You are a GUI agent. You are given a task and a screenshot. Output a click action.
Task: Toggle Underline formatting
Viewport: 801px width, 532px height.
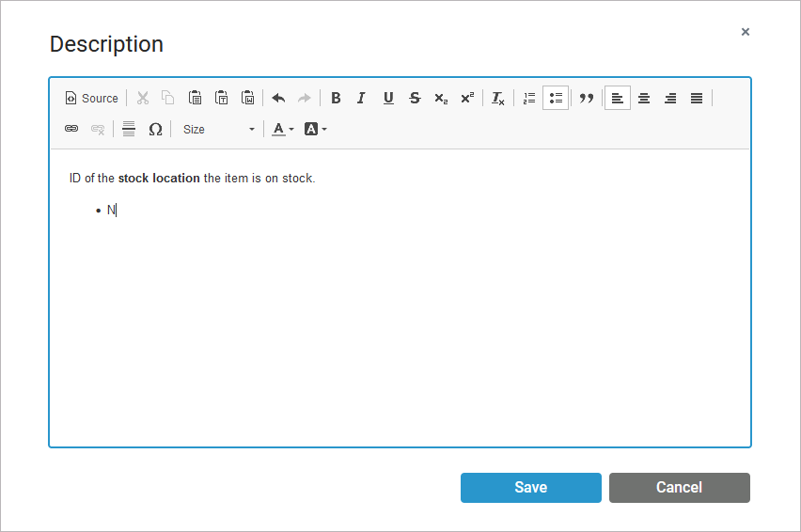coord(388,98)
